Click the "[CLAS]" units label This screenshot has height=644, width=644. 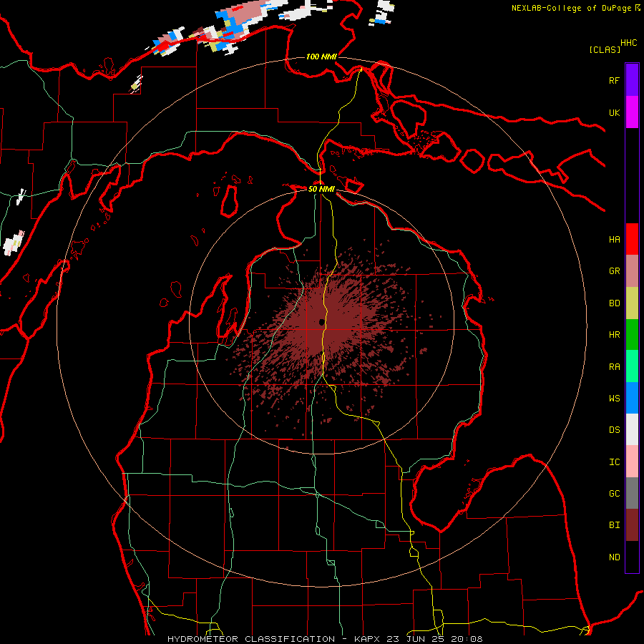point(605,49)
